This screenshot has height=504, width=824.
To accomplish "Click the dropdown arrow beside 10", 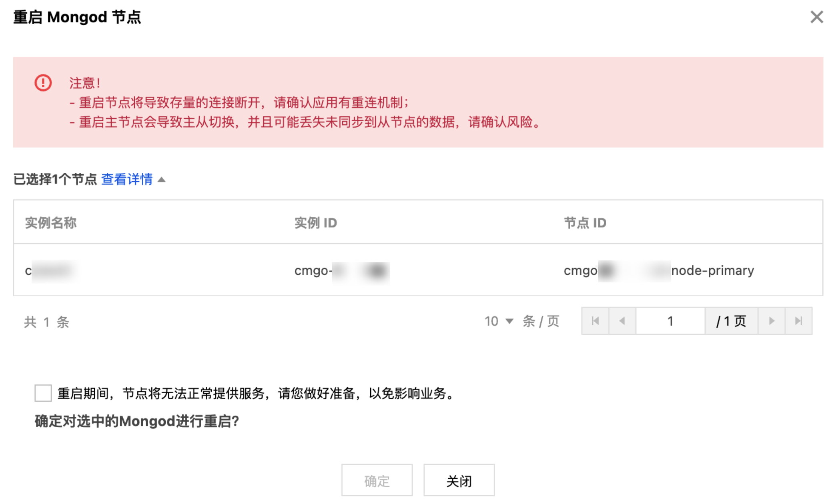I will (509, 321).
